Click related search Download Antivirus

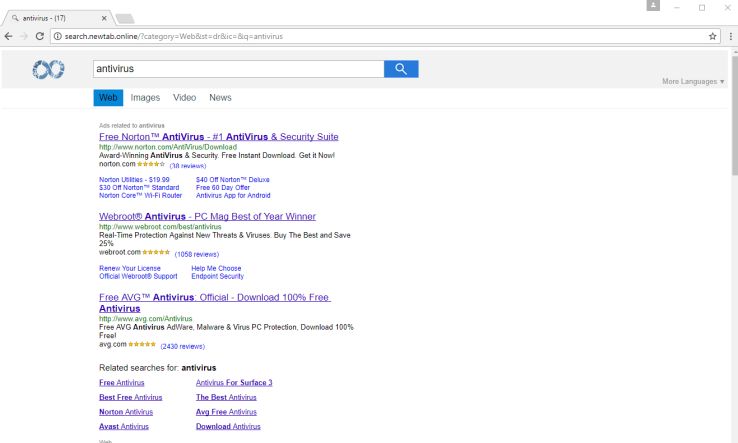coord(228,427)
